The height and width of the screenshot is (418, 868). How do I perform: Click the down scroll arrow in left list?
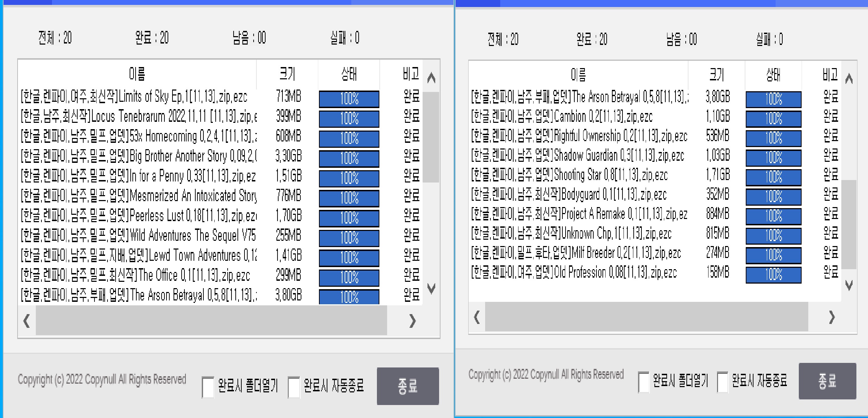tap(431, 288)
